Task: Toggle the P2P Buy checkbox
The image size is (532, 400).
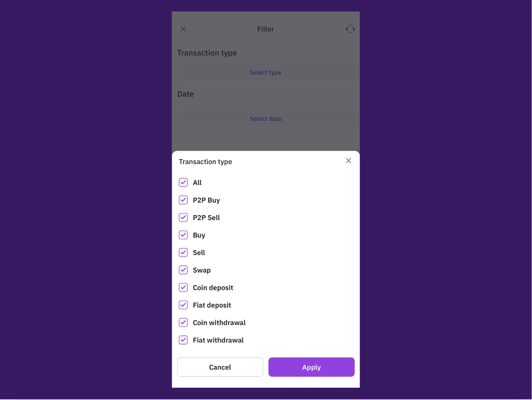Action: (x=183, y=200)
